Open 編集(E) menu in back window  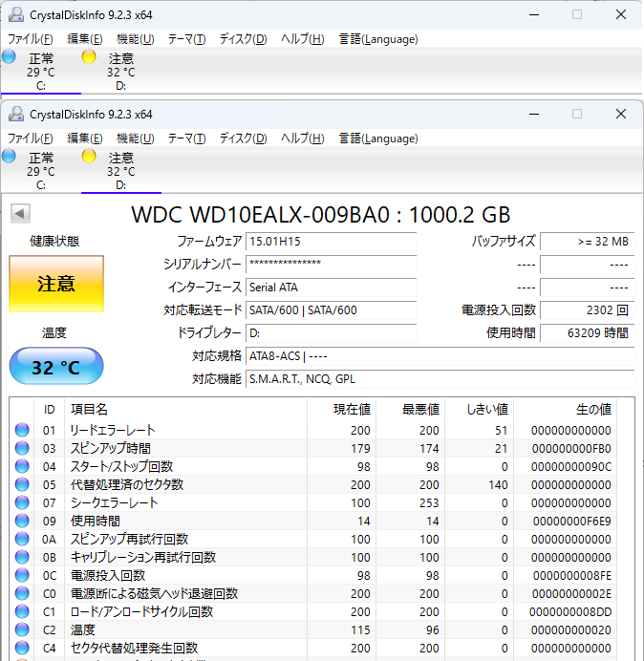(x=85, y=39)
